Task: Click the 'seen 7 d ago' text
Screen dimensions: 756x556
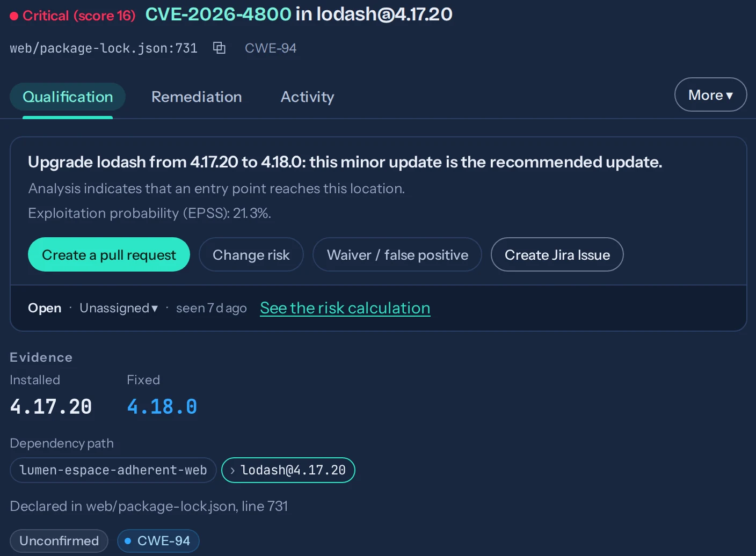Action: [212, 308]
